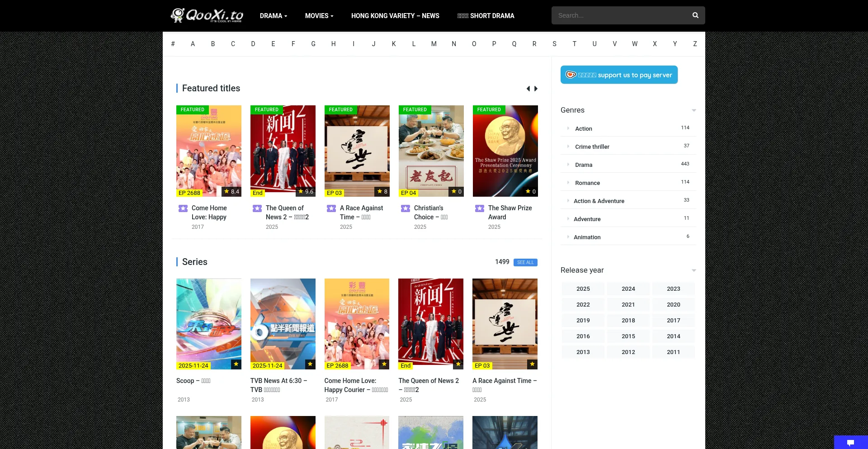
Task: Click the support us to pay server button
Action: [619, 75]
